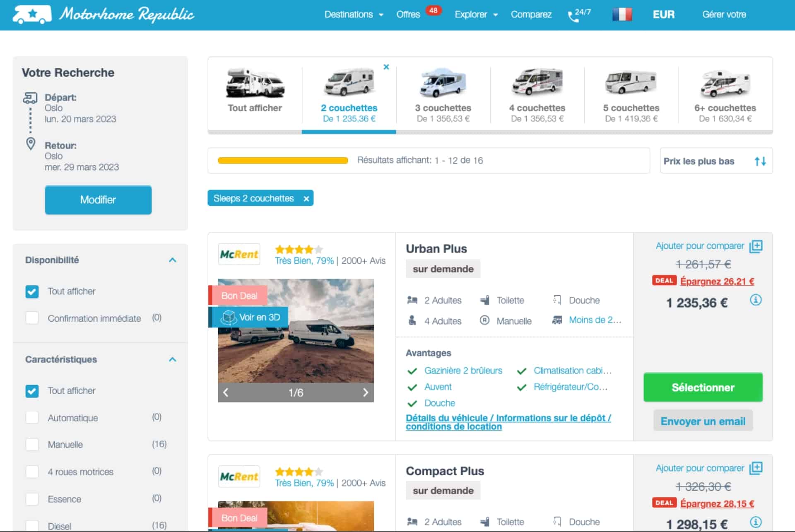795x532 pixels.
Task: Click Envoyer un email button
Action: coord(703,421)
